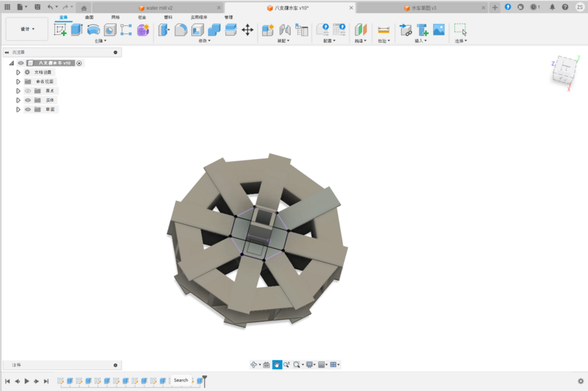Toggle visibility of 实体 folder
Screen dimensions: 588x391
coord(28,100)
